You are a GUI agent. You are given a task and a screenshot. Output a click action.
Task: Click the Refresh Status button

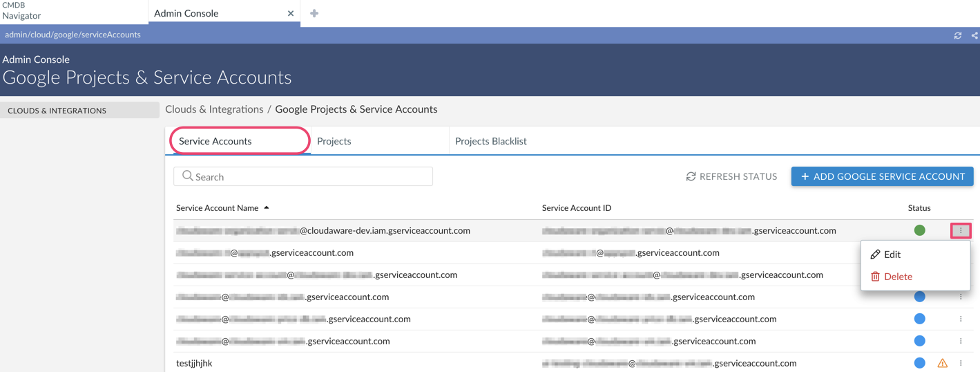pyautogui.click(x=731, y=176)
